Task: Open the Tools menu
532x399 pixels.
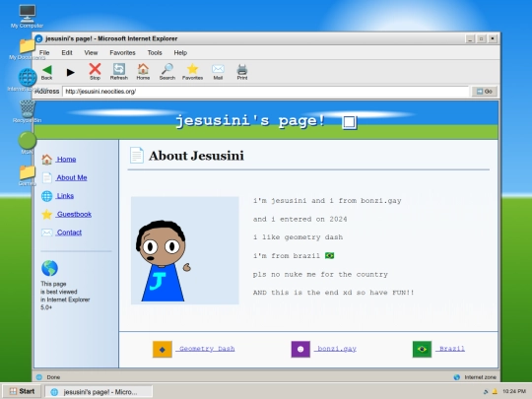Action: (x=155, y=52)
